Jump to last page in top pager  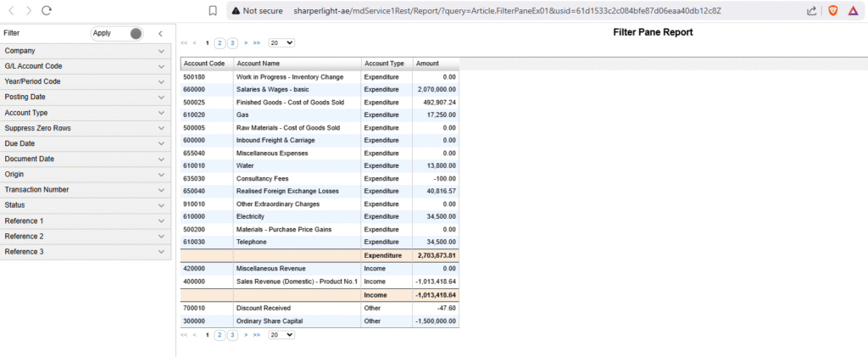tap(257, 42)
